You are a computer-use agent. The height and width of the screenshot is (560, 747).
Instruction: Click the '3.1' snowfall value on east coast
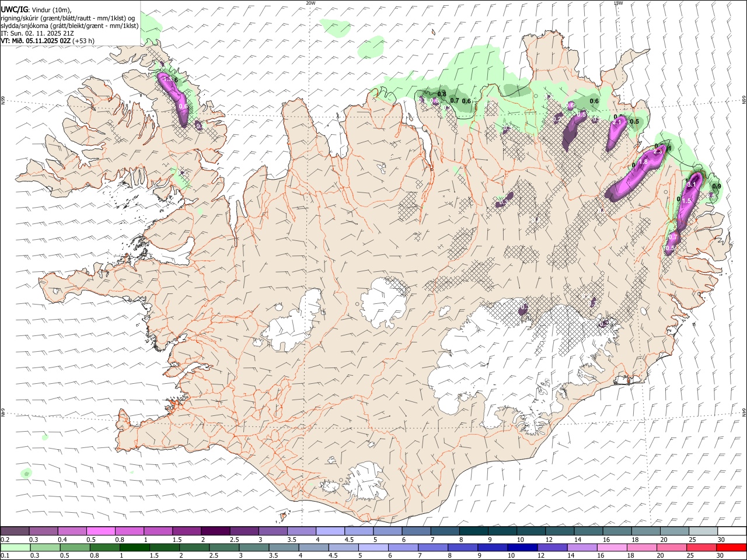pyautogui.click(x=692, y=184)
